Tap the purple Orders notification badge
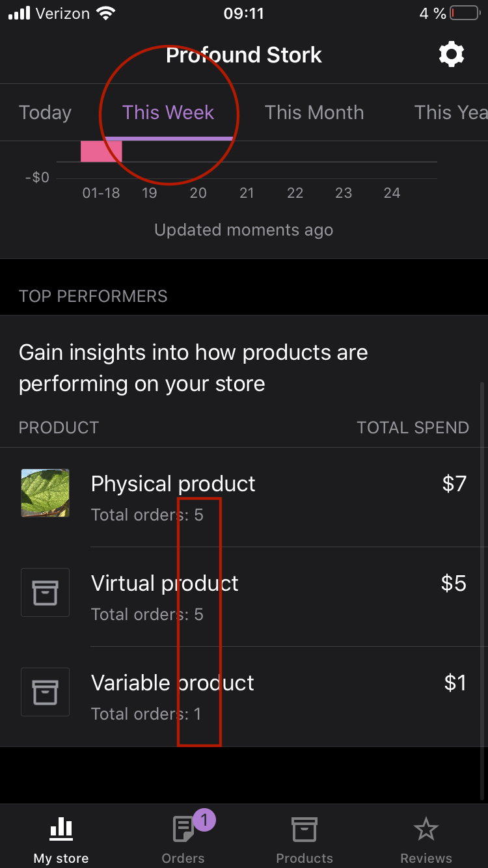The height and width of the screenshot is (868, 488). pyautogui.click(x=204, y=820)
